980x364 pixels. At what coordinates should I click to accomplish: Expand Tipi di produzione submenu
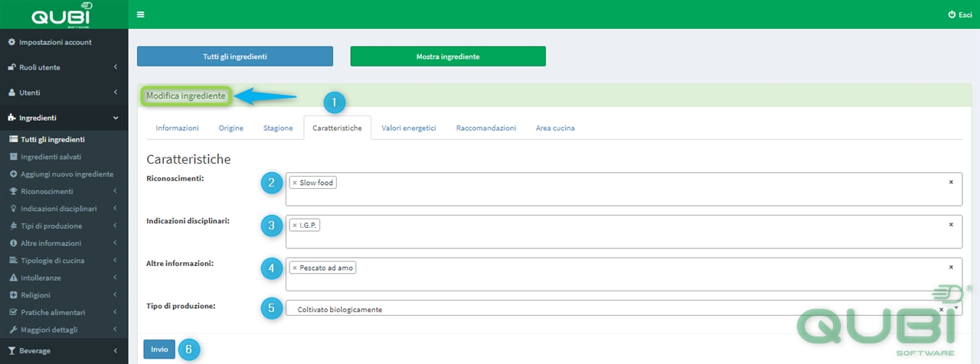point(115,226)
